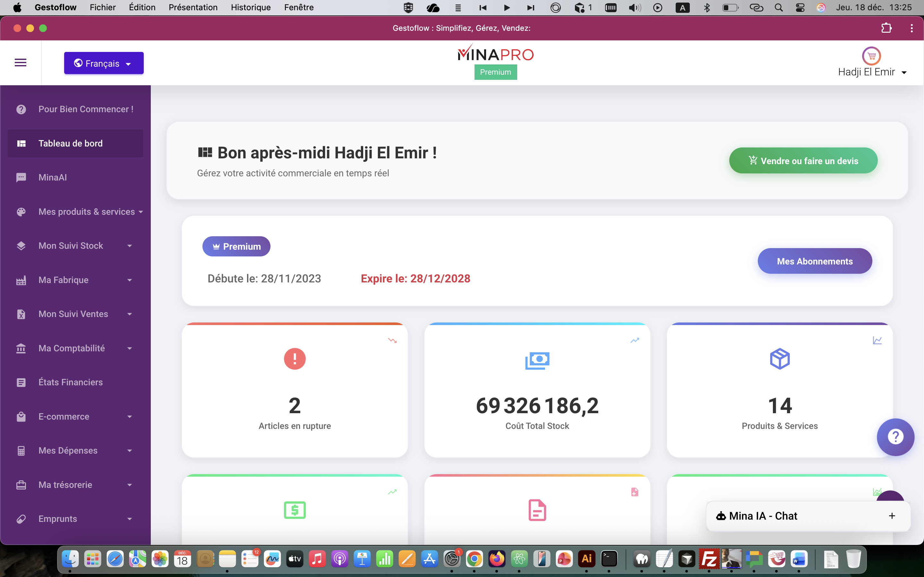Click the trend chart icon on Produits & Services card
The height and width of the screenshot is (577, 924).
click(x=877, y=340)
